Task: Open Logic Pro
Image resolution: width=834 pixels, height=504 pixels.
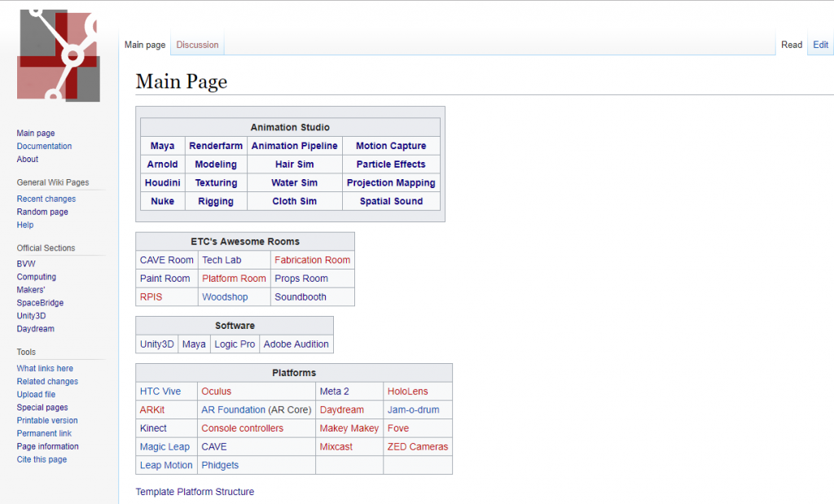Action: [x=235, y=344]
